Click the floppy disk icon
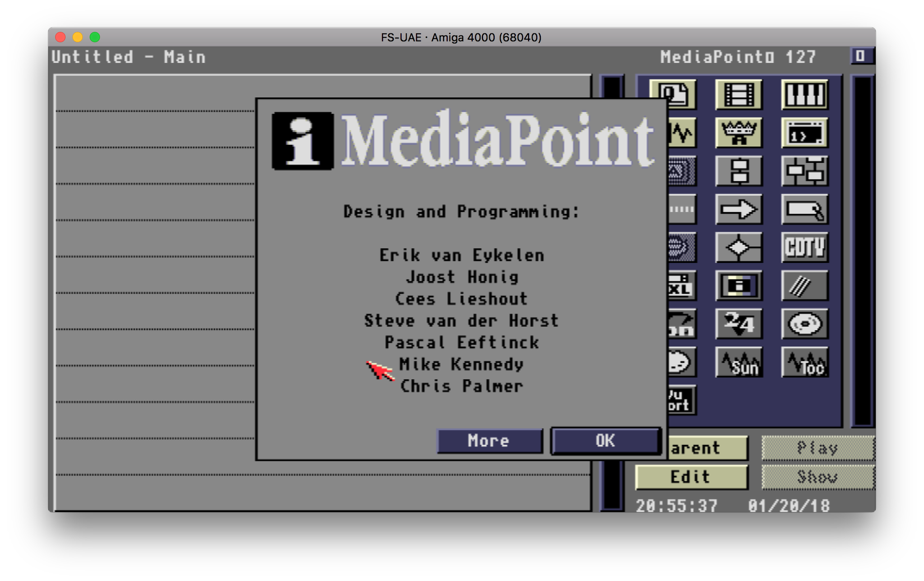The width and height of the screenshot is (924, 581). pyautogui.click(x=739, y=285)
